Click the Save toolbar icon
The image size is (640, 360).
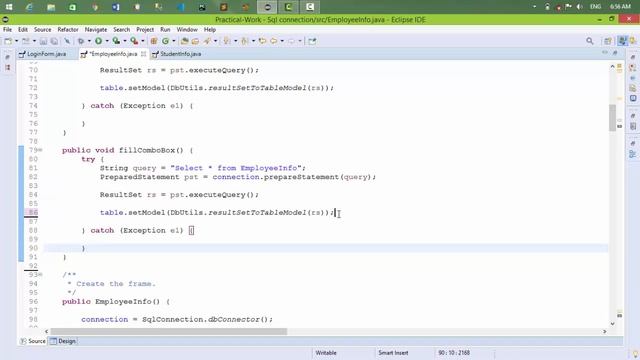tap(43, 41)
